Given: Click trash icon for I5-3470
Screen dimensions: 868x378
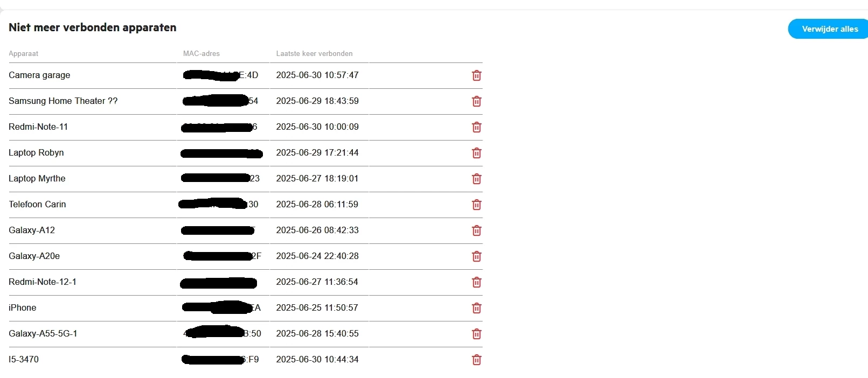Looking at the screenshot, I should [x=476, y=360].
